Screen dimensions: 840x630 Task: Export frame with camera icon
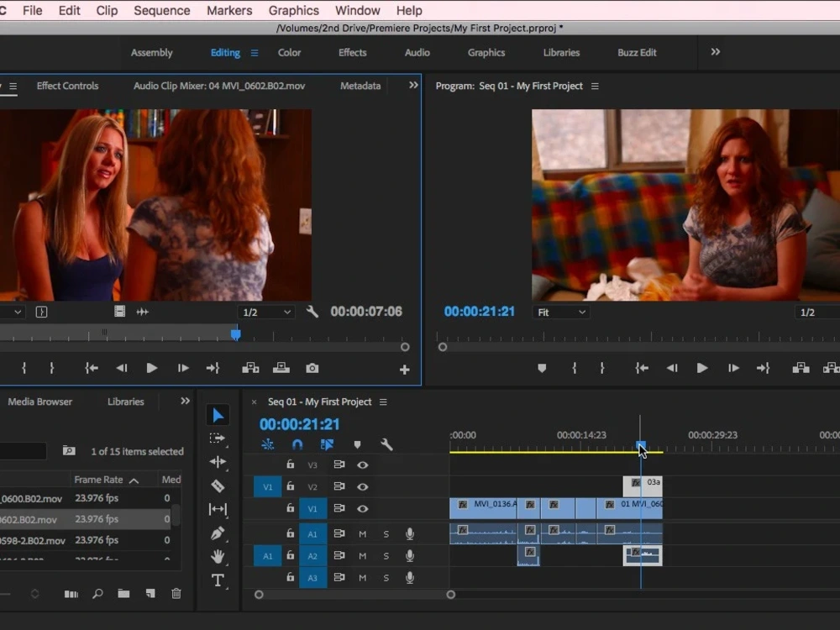pos(312,368)
